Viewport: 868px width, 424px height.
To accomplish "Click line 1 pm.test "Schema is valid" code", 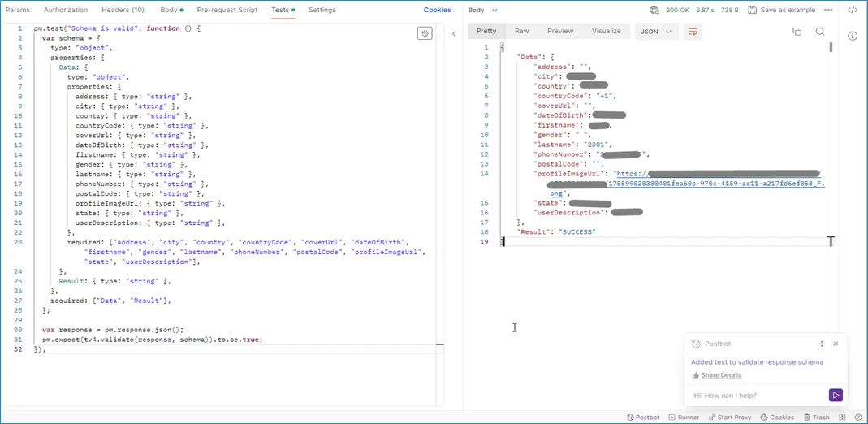I will [117, 28].
